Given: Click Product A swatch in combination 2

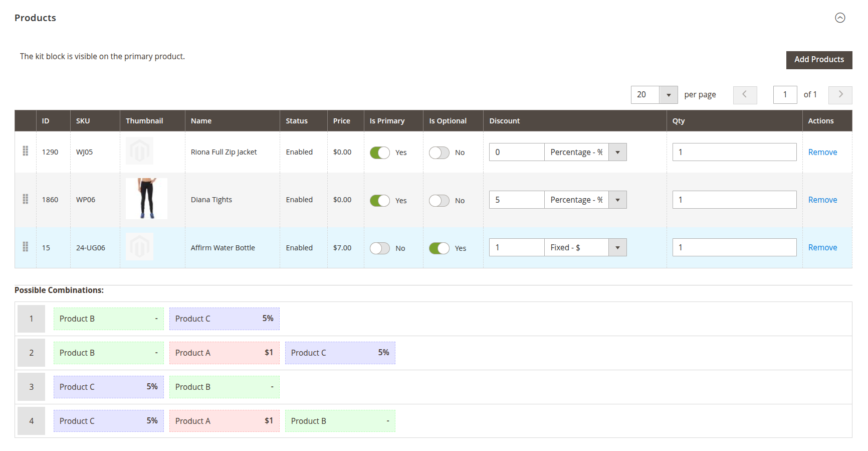Looking at the screenshot, I should 224,353.
